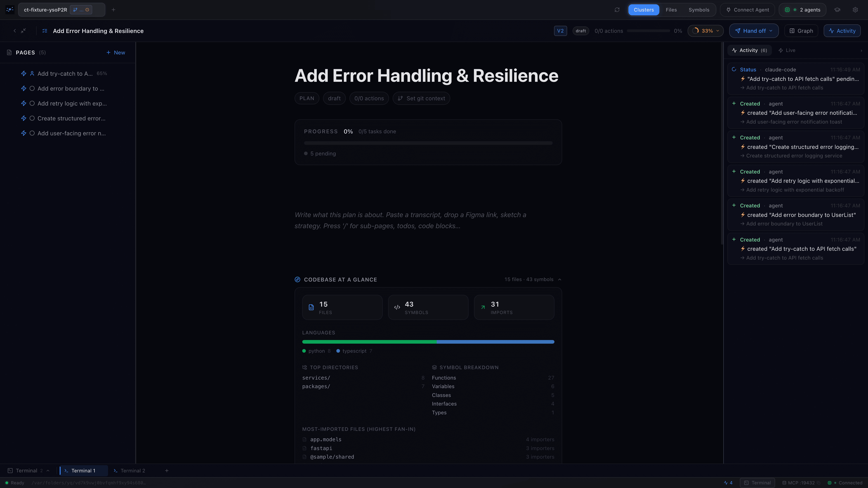Toggle the Activity panel button in the header
This screenshot has width=868, height=488.
point(842,31)
